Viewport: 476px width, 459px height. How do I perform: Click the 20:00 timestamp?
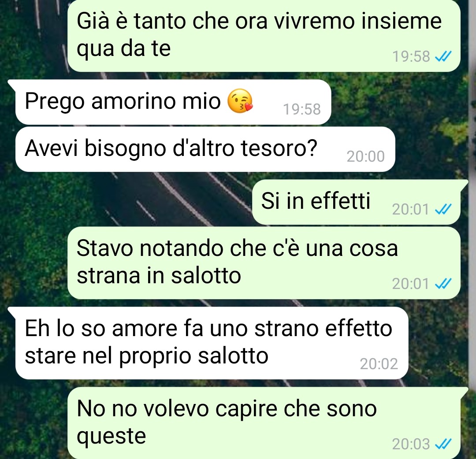(x=365, y=156)
